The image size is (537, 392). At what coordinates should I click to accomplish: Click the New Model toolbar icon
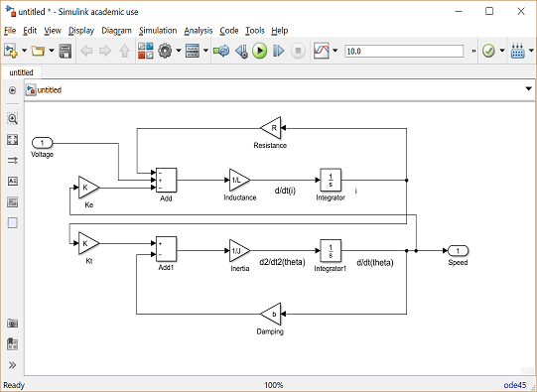(11, 51)
